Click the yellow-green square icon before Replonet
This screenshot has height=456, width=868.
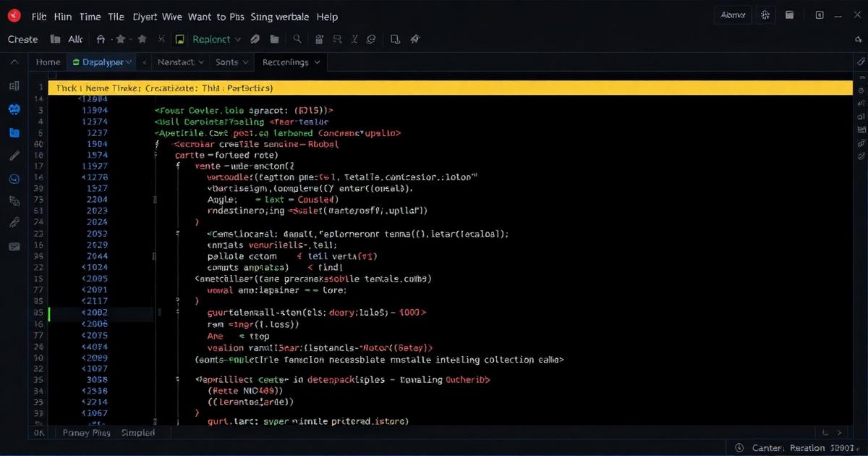(179, 39)
